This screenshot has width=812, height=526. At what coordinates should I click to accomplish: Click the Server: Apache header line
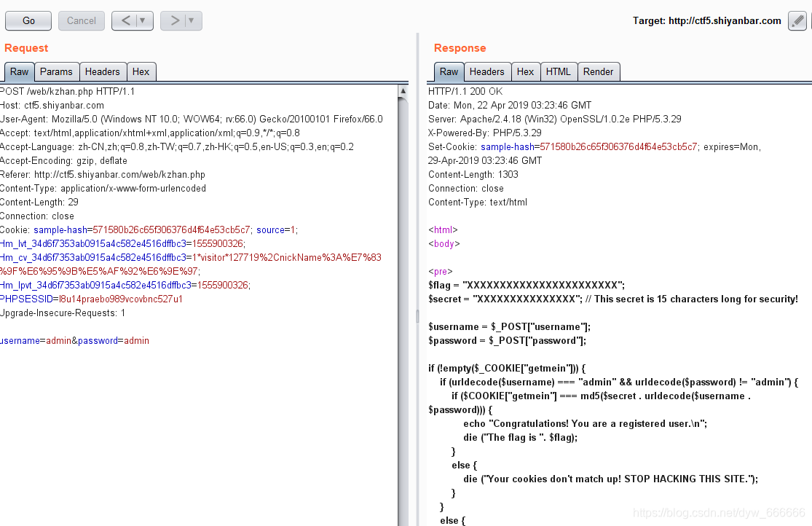coord(555,119)
